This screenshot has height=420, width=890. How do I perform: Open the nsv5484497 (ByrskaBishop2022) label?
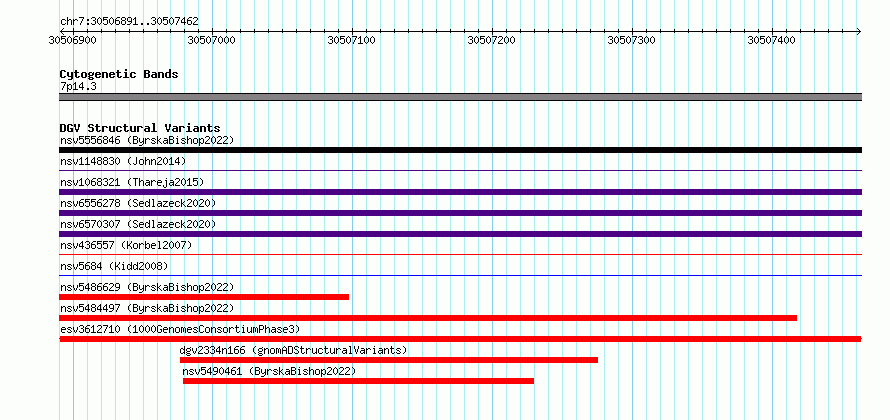[147, 308]
